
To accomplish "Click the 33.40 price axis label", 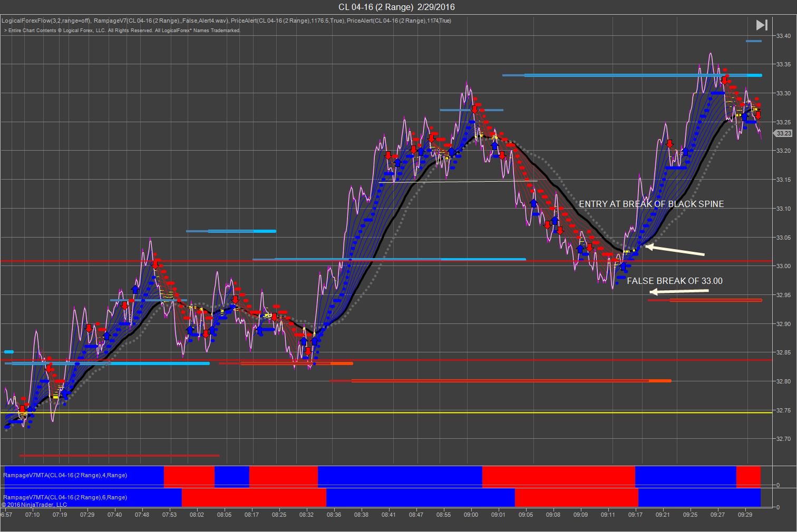I will tap(783, 36).
